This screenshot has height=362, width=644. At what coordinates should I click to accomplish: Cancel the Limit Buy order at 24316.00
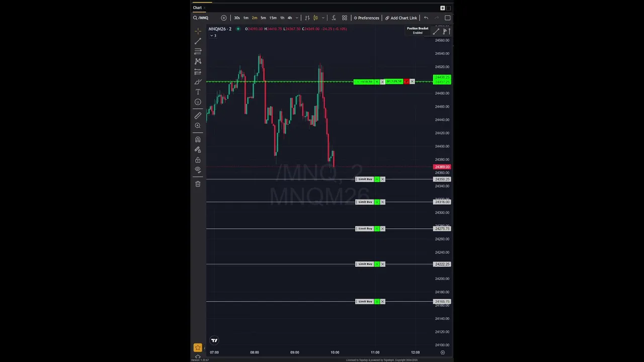(382, 202)
